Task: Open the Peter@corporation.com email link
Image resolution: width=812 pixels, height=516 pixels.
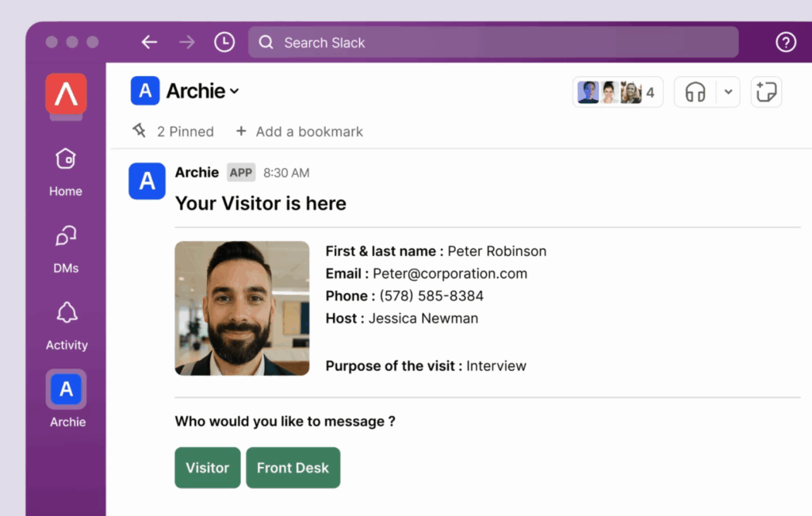Action: (x=450, y=273)
